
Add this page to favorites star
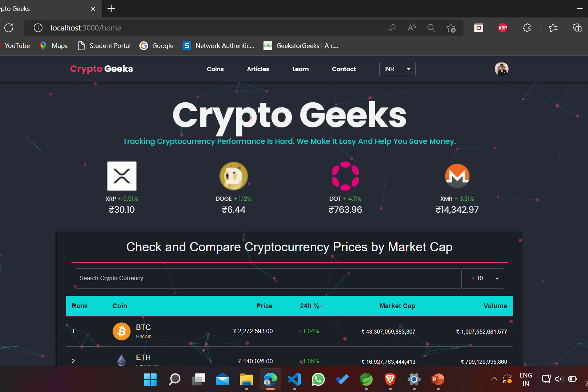coord(451,28)
